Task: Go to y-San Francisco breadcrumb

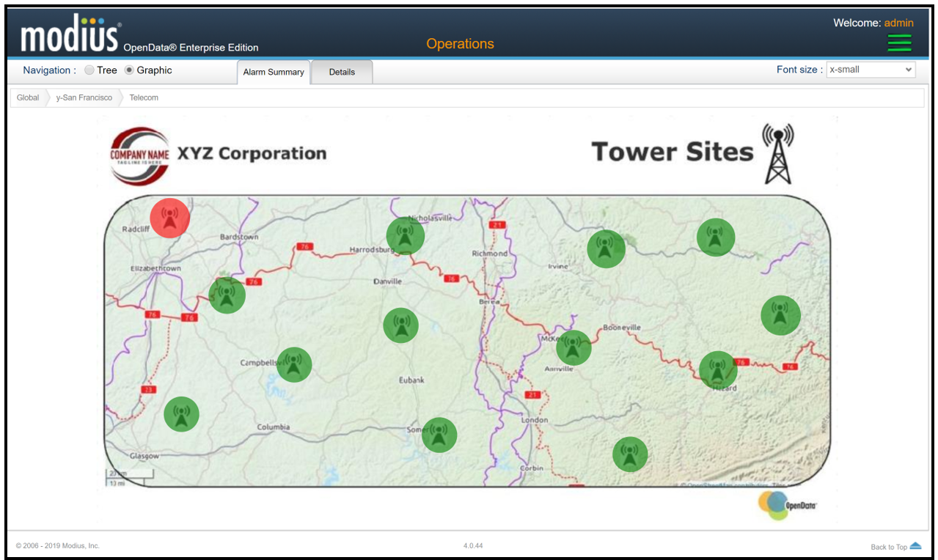Action: [84, 97]
